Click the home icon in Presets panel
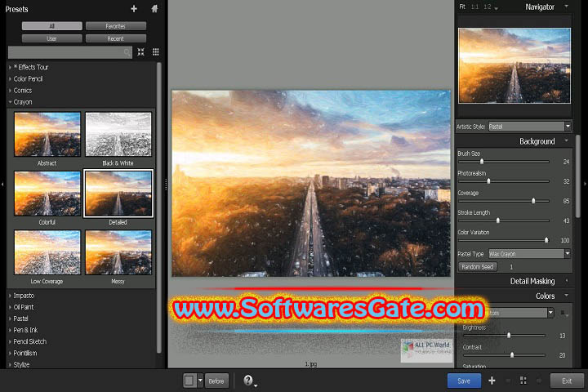This screenshot has width=588, height=392. (154, 9)
